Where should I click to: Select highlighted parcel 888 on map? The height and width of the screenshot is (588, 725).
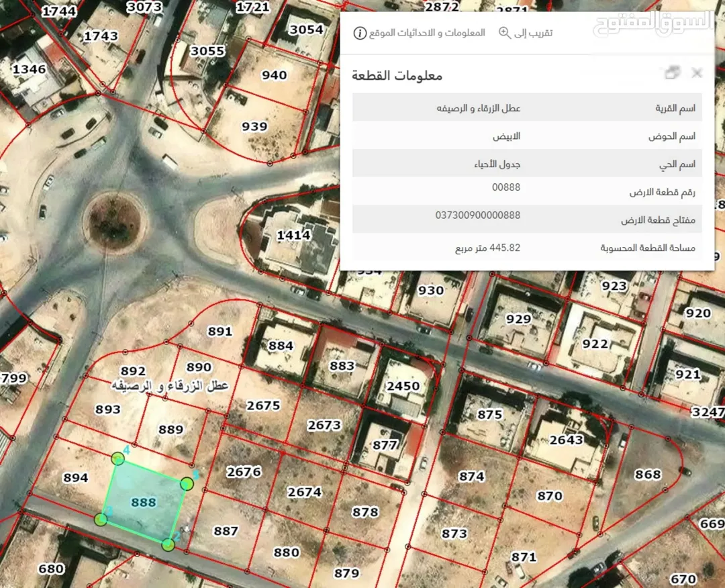point(144,502)
